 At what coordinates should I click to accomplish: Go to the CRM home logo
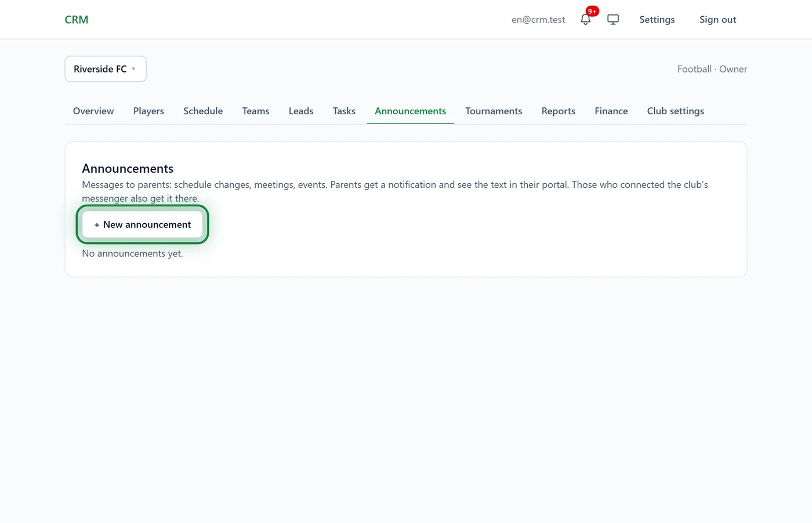pos(77,20)
